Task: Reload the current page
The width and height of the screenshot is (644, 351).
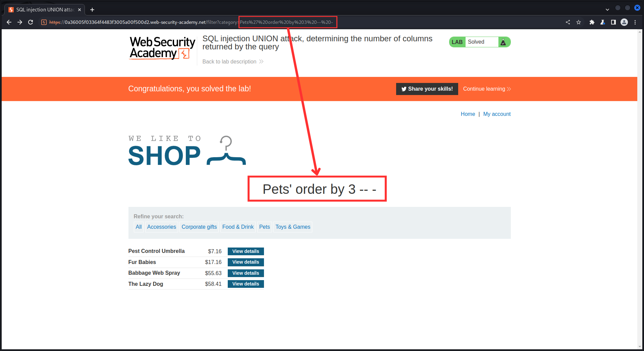Action: (x=31, y=22)
